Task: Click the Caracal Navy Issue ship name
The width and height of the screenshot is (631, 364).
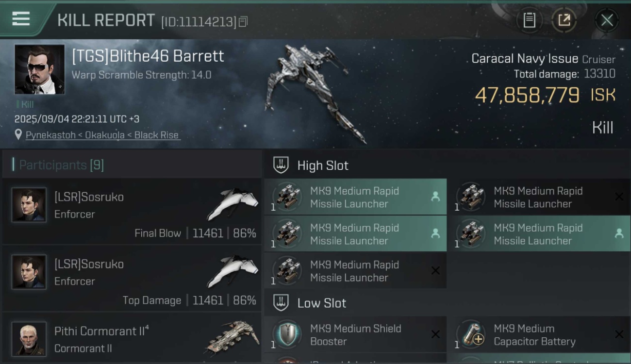Action: point(525,59)
